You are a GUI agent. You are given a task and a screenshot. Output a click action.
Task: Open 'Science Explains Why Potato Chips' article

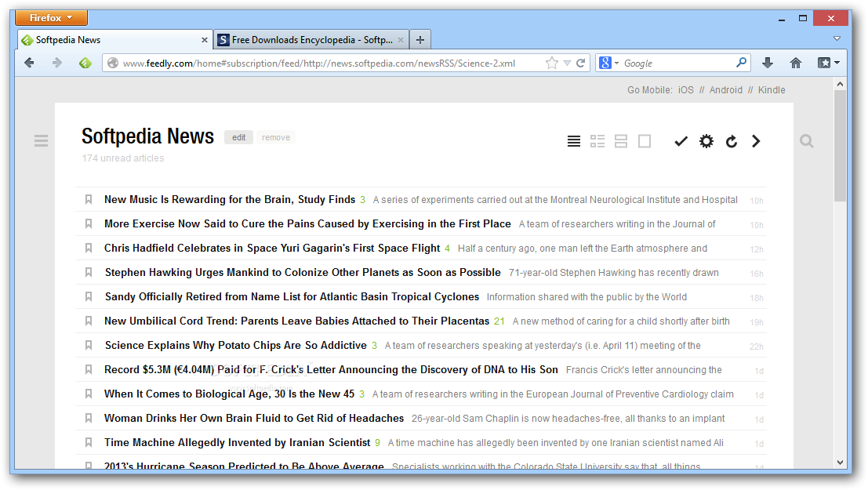[236, 346]
